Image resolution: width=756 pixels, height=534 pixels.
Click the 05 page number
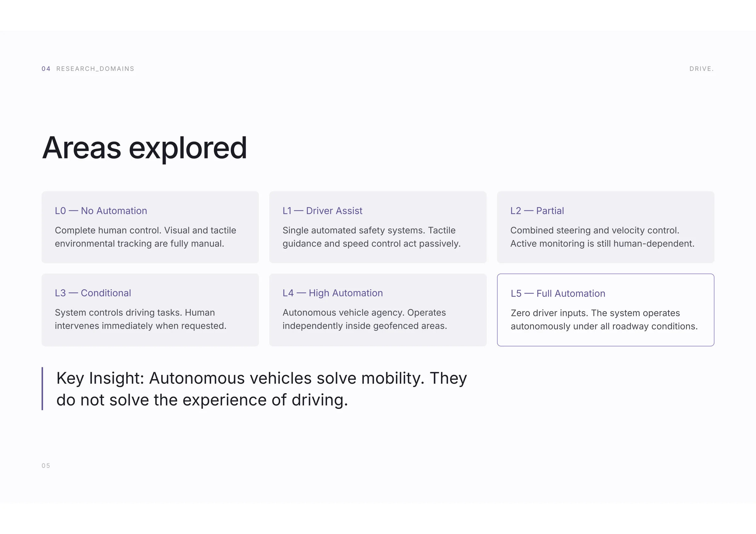(x=46, y=466)
